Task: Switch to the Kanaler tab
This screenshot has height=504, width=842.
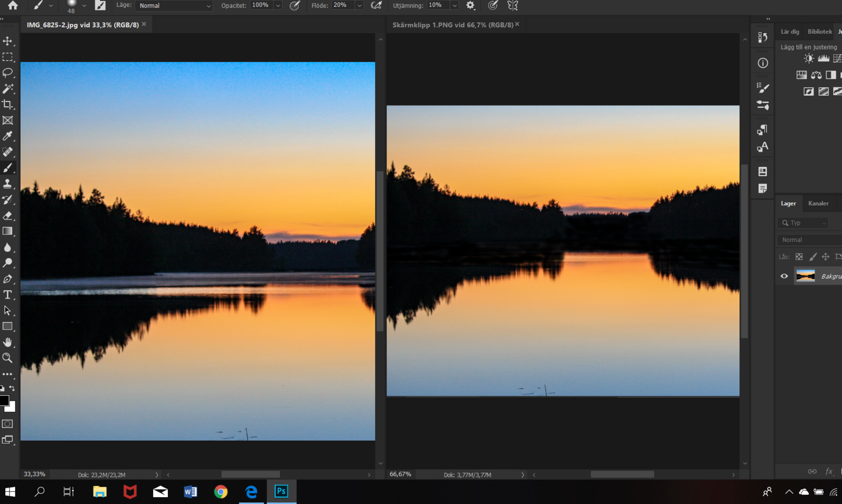Action: pyautogui.click(x=818, y=204)
